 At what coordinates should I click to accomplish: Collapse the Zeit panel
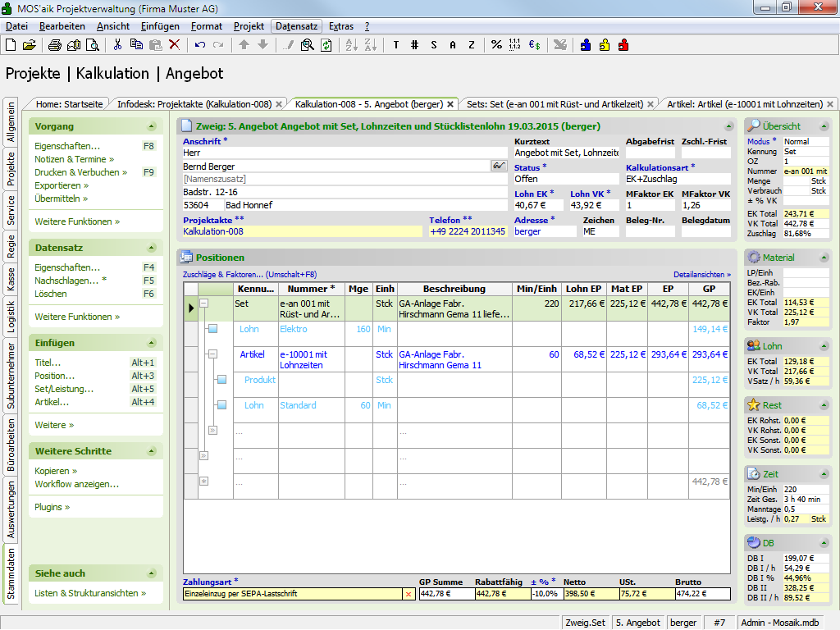824,474
